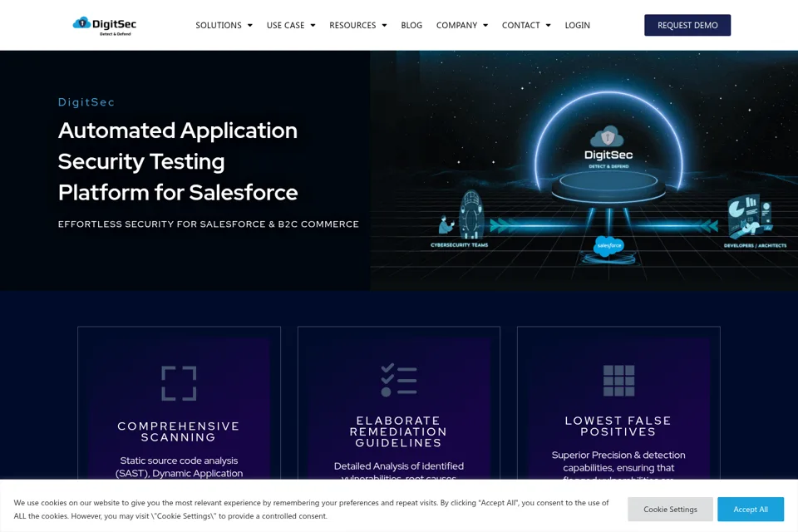Screen dimensions: 798x532
Task: Open the Resources menu
Action: pos(352,26)
